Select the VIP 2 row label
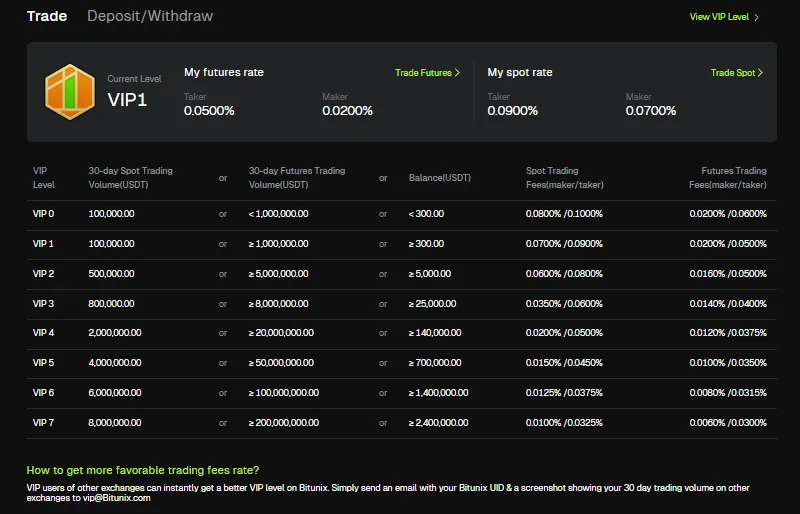 pos(43,274)
